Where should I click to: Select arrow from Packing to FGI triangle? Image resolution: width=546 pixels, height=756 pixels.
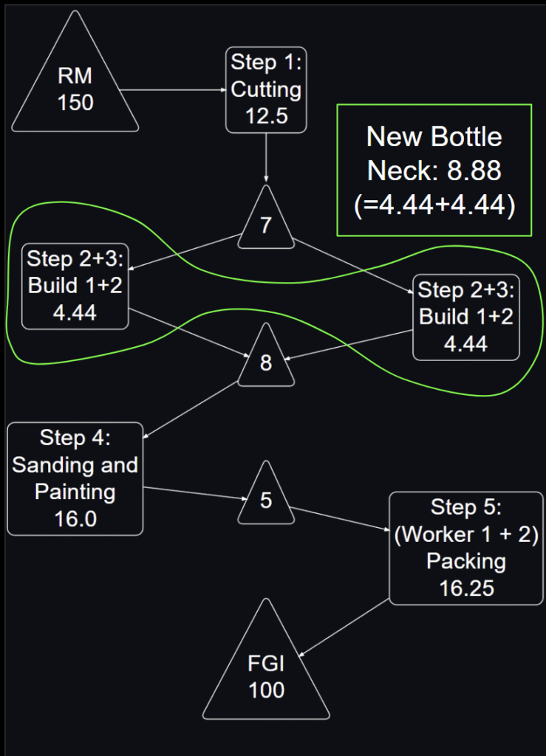[x=344, y=628]
